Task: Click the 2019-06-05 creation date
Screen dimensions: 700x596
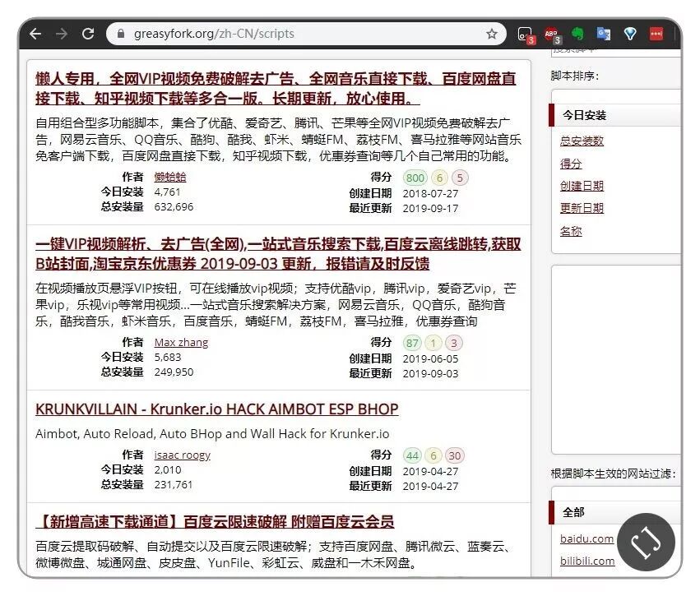Action: (430, 358)
